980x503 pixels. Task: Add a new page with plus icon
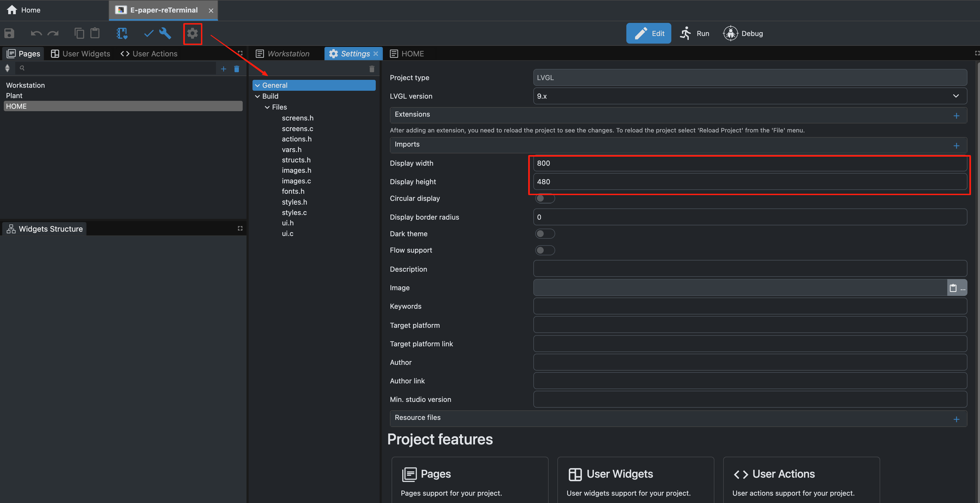coord(223,69)
